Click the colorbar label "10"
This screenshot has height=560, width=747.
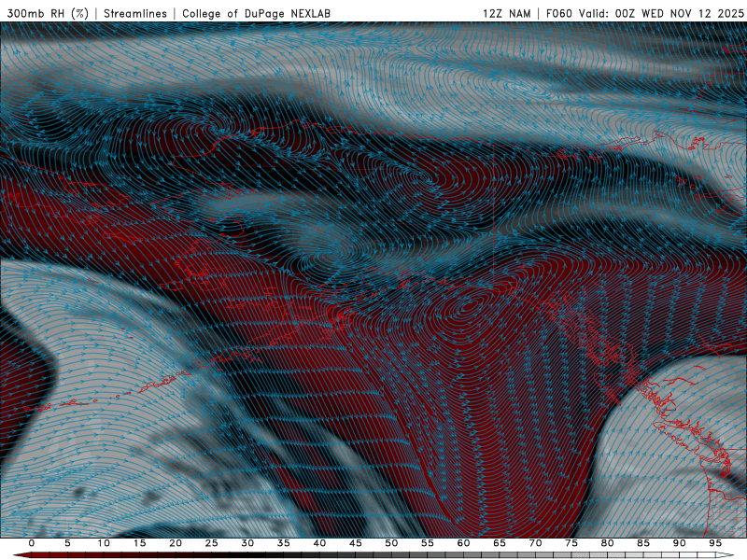tap(104, 543)
